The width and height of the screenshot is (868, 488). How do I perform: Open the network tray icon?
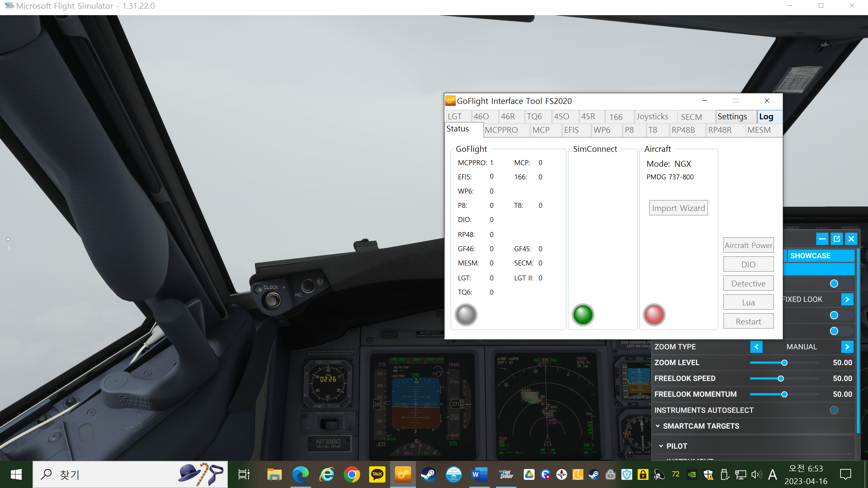tap(740, 474)
